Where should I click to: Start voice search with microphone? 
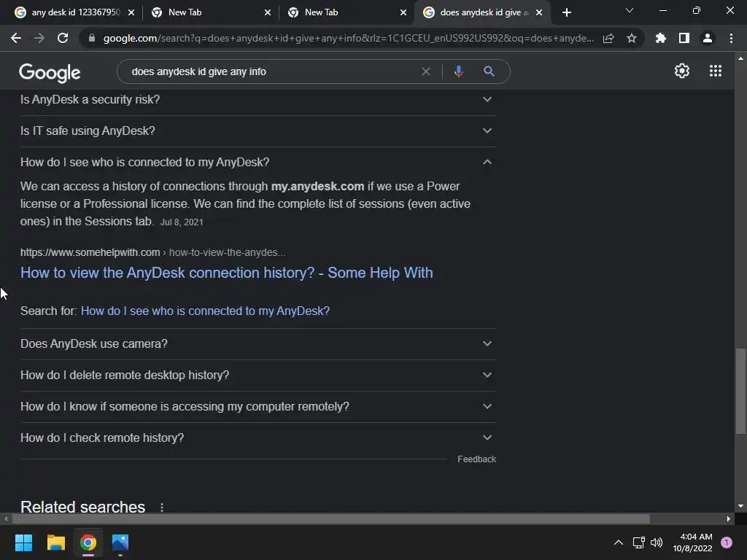tap(458, 71)
